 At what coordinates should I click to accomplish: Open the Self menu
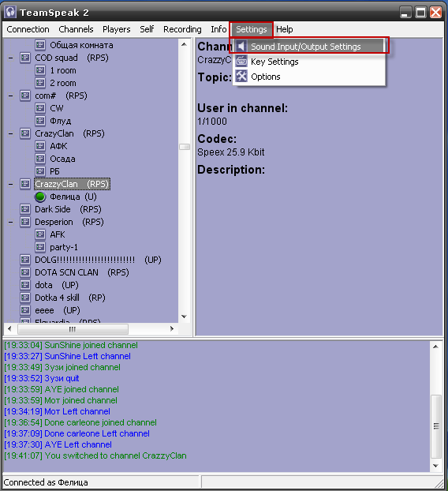[147, 29]
